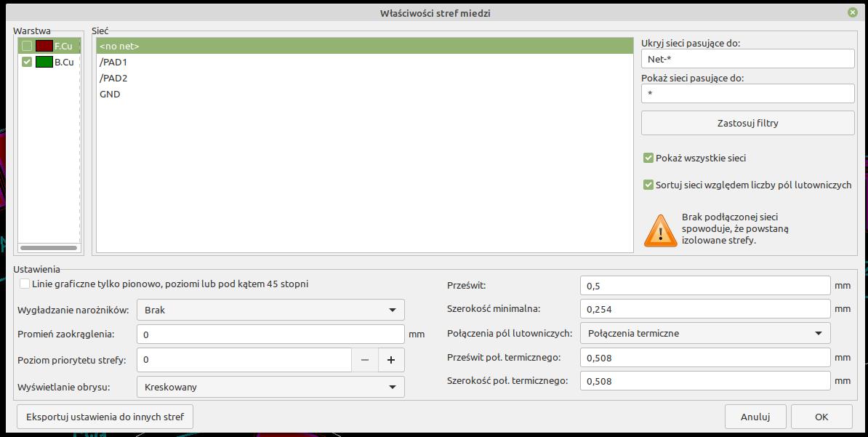Expand 'Wyświetlanie obrysu' dropdown
The image size is (868, 437).
270,387
